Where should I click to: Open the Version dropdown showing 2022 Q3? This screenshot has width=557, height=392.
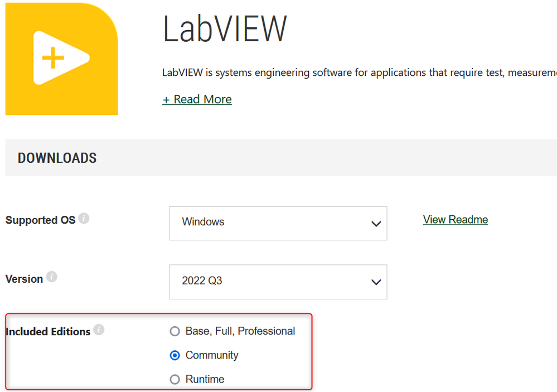[278, 282]
